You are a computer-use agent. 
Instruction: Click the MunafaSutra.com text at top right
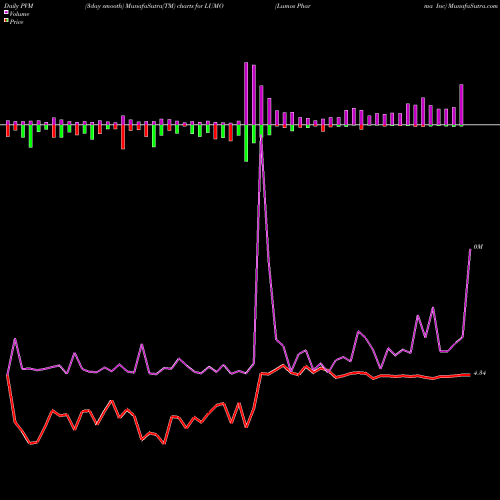(x=473, y=6)
